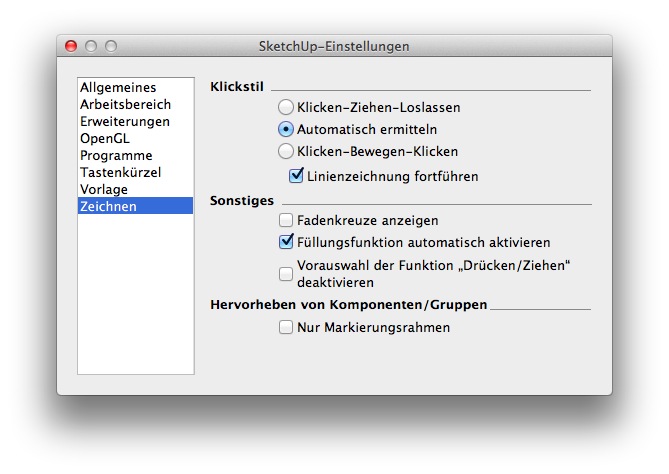
Task: Open the Erweiterungen preferences section
Action: tap(124, 122)
